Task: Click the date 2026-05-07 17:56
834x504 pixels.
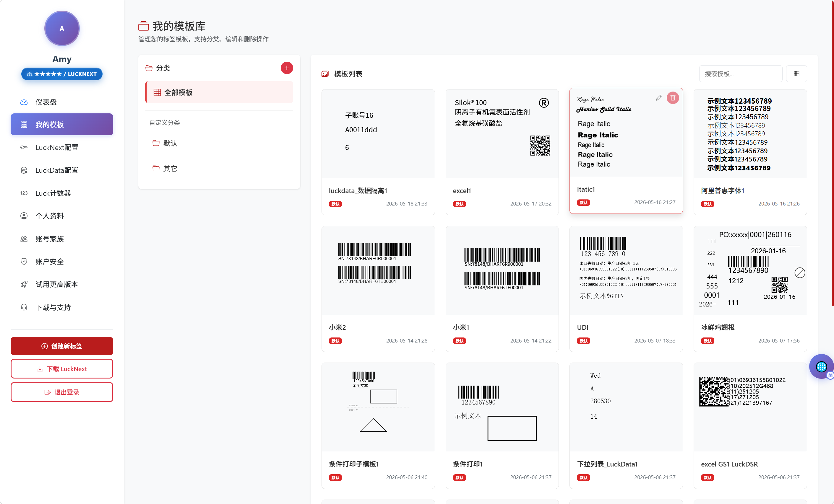Action: (x=779, y=341)
